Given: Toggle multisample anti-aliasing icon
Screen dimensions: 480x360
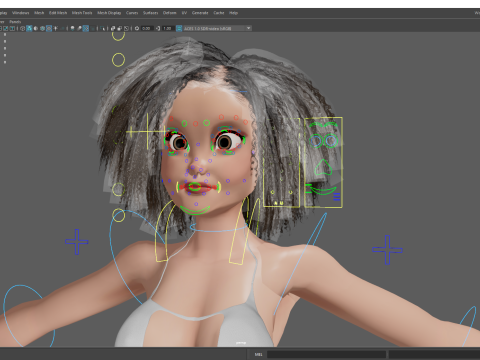Looking at the screenshot, I should [86, 28].
